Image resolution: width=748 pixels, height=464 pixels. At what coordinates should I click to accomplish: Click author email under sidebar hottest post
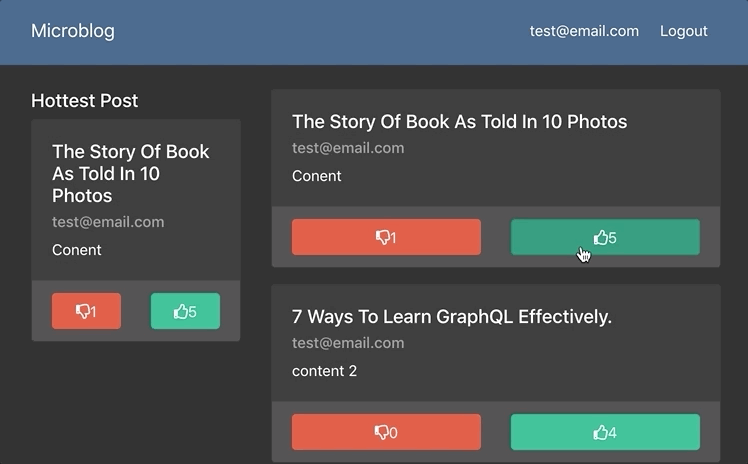pos(108,222)
